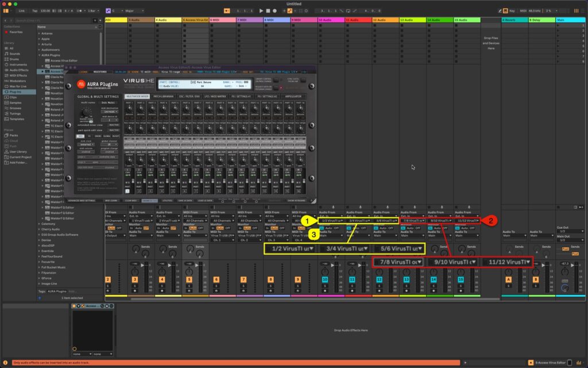Select the Instruments category in the browser

pos(17,64)
